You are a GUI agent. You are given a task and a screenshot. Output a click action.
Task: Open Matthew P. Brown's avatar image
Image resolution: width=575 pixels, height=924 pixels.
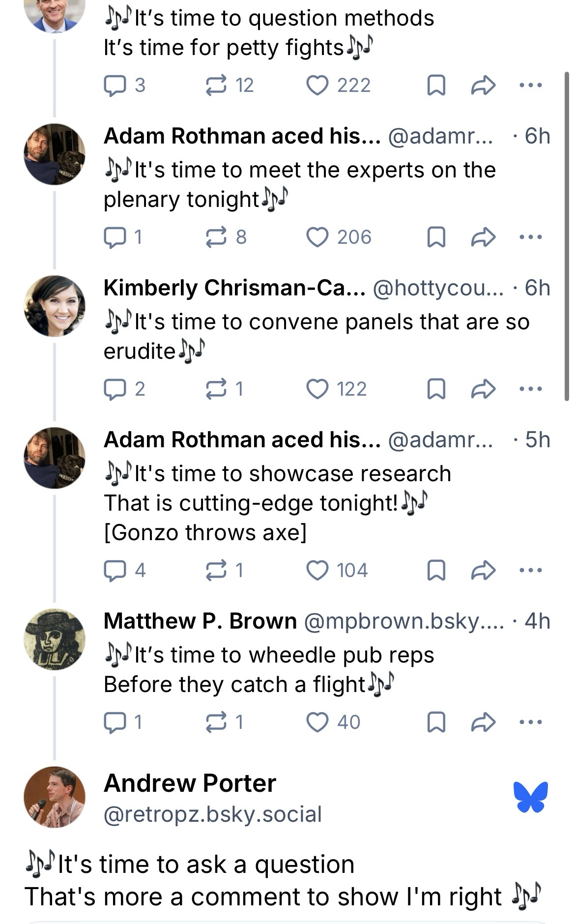tap(55, 639)
